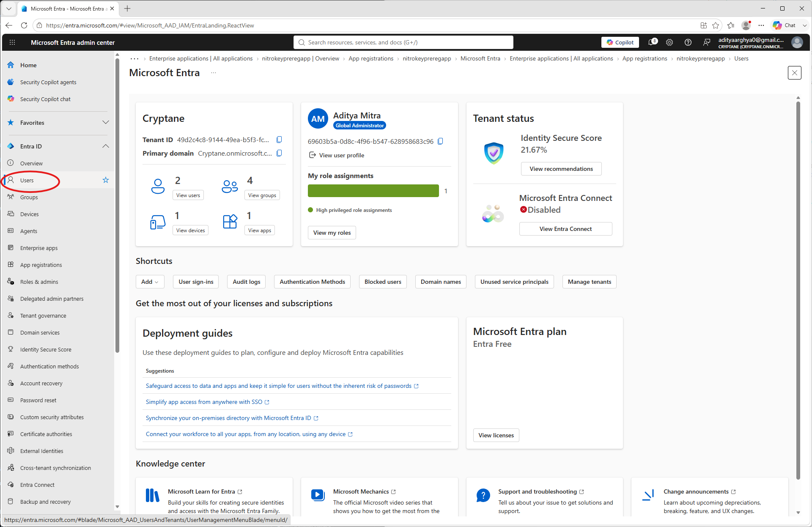The image size is (812, 527).
Task: Click the Domain services icon
Action: pos(11,332)
